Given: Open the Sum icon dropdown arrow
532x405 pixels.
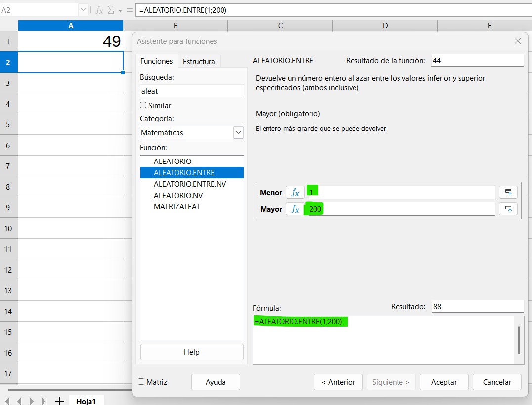Looking at the screenshot, I should click(x=120, y=10).
